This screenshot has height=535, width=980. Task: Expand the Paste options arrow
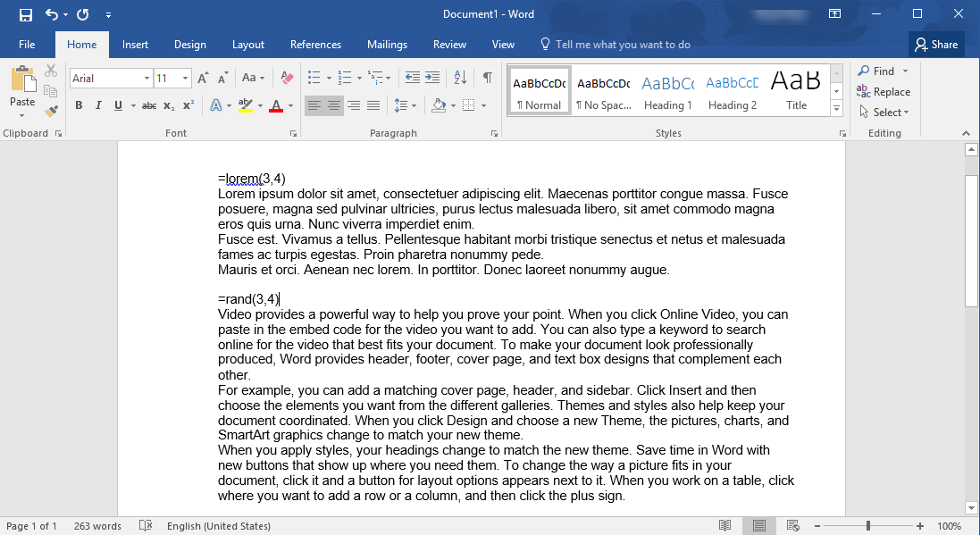21,115
